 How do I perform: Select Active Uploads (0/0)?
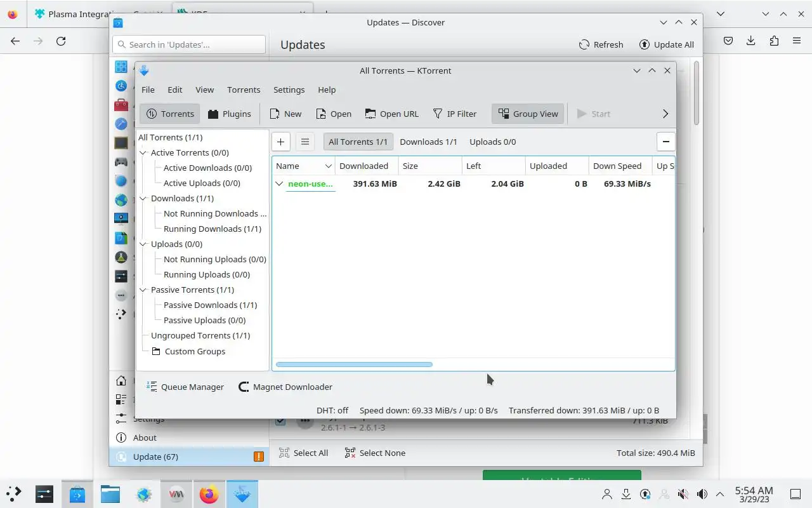pyautogui.click(x=202, y=183)
